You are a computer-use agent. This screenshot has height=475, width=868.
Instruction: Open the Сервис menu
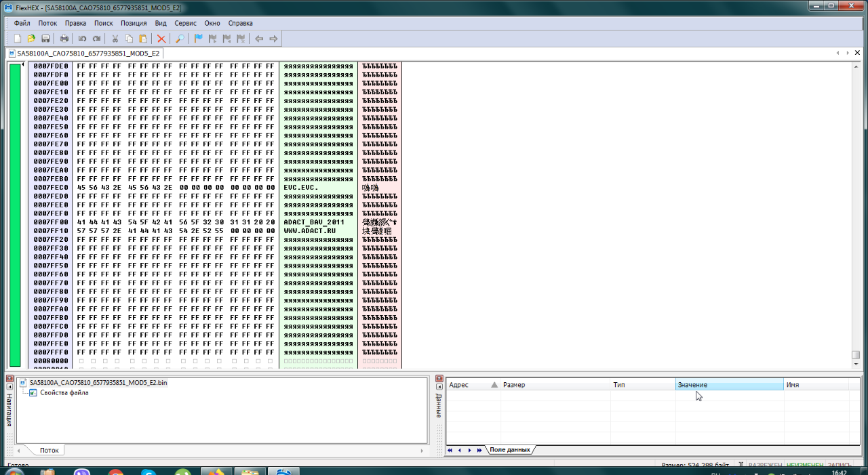click(x=185, y=23)
